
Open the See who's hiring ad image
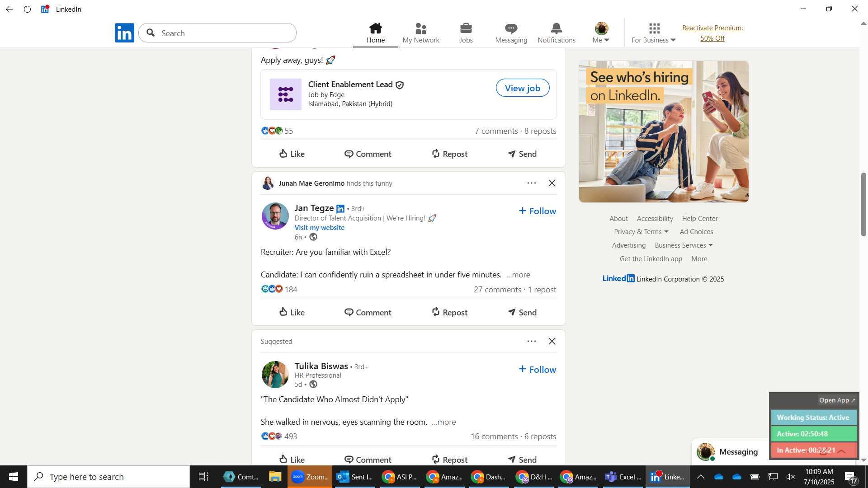pos(664,131)
